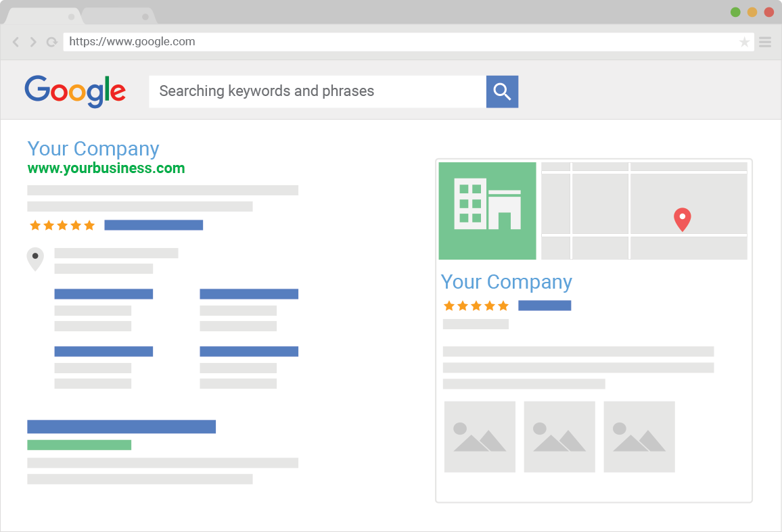Open the browser hamburger menu
Viewport: 782px width, 532px height.
point(765,42)
